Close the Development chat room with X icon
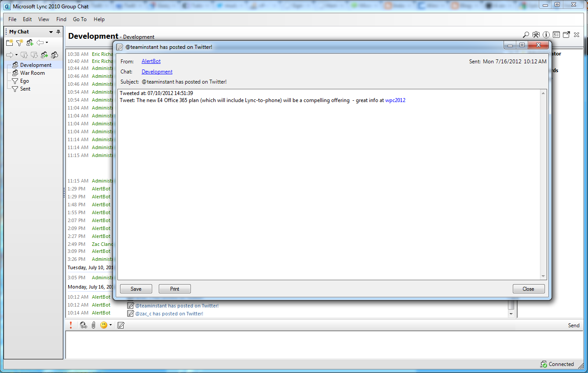This screenshot has height=373, width=588. pyautogui.click(x=576, y=35)
